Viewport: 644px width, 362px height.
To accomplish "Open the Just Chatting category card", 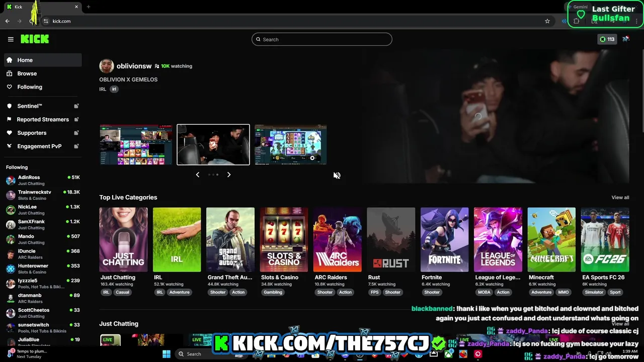I will tap(123, 240).
